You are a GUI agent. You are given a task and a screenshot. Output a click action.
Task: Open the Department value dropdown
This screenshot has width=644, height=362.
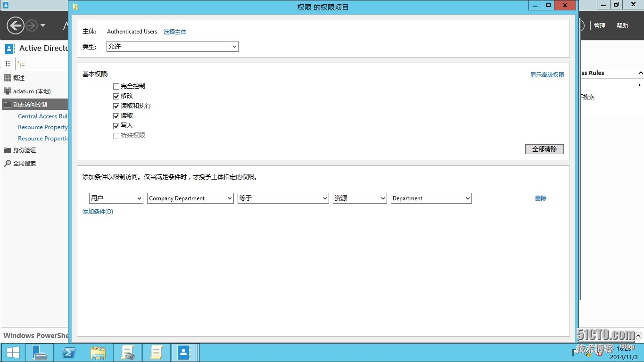pyautogui.click(x=431, y=198)
